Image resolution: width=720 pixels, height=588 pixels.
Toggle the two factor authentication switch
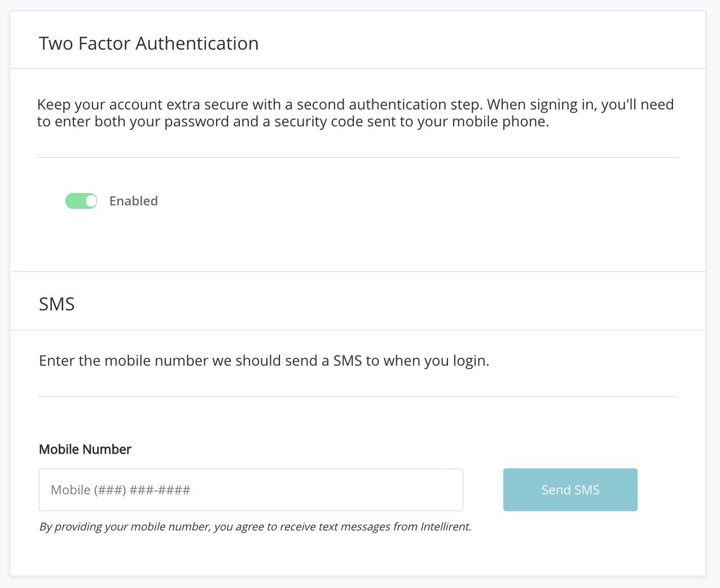click(81, 201)
